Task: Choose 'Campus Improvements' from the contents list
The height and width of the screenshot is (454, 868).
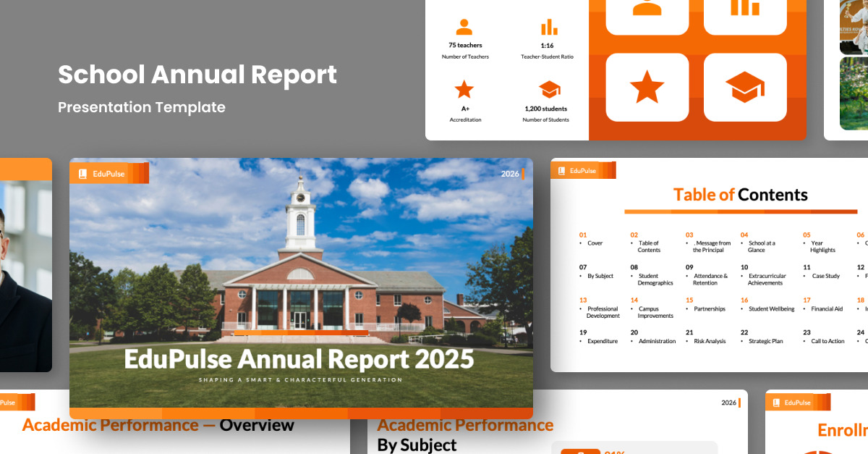Action: (x=655, y=312)
